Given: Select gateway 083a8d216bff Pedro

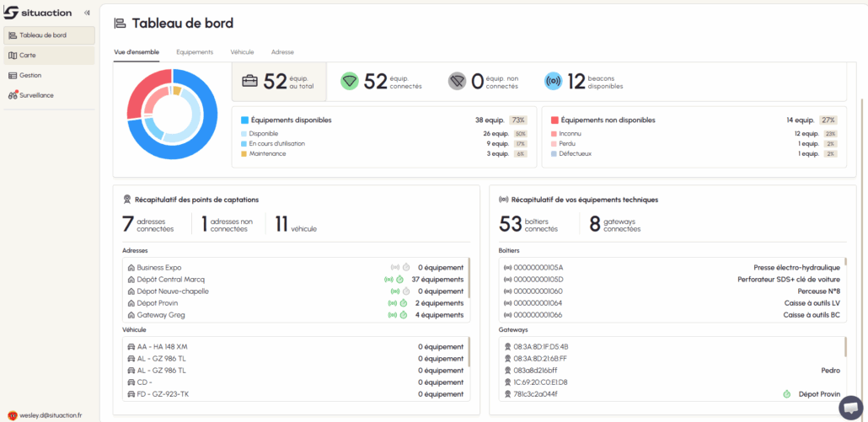Looking at the screenshot, I should tap(672, 371).
